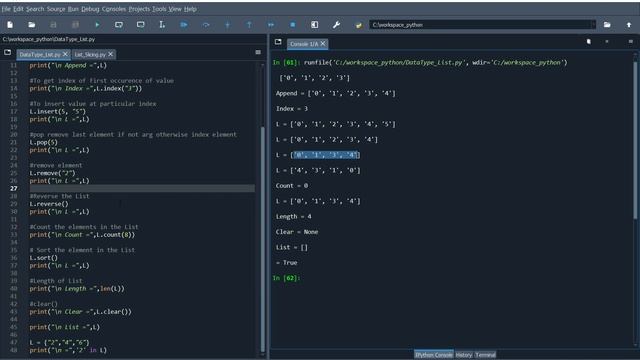Click the 'Clear = None' console output
Screen dimensions: 640x360
[x=297, y=232]
